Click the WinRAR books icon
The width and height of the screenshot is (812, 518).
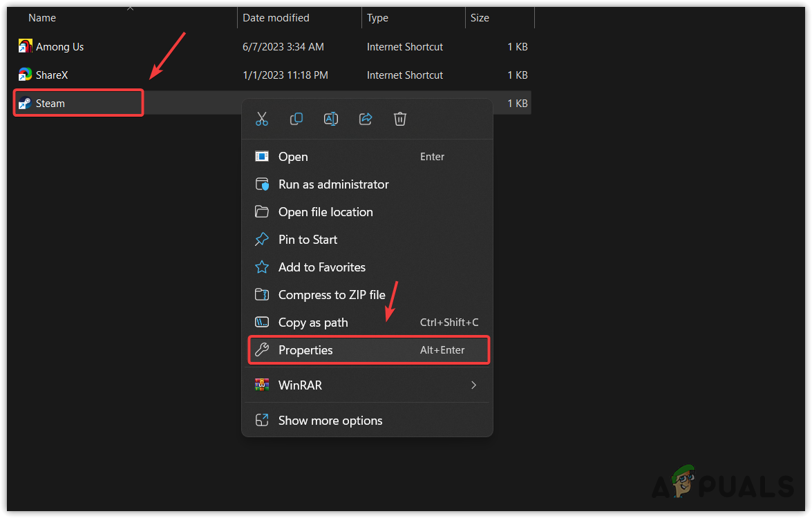tap(262, 385)
